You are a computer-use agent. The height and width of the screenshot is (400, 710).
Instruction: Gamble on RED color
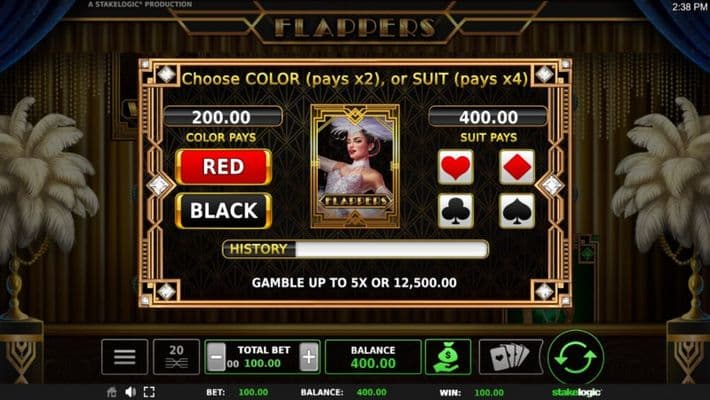tap(223, 167)
